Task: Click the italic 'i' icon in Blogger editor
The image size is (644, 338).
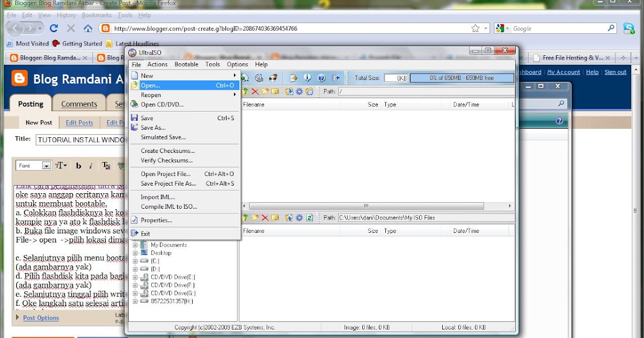Action: pos(91,166)
